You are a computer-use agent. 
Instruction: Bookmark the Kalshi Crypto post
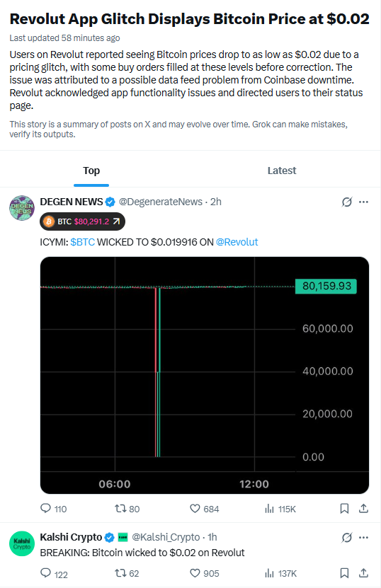pos(344,573)
